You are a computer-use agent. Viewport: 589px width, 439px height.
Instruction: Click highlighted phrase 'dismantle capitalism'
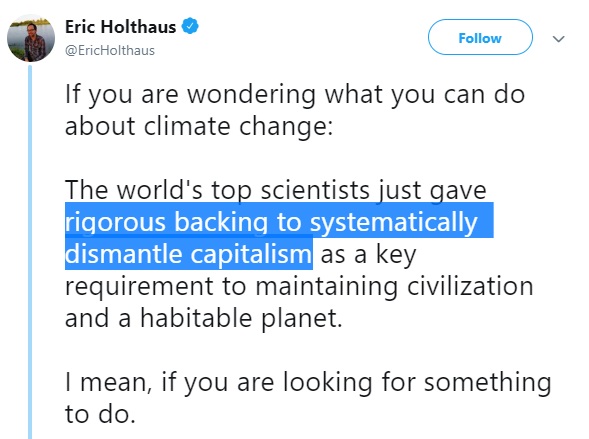(189, 254)
